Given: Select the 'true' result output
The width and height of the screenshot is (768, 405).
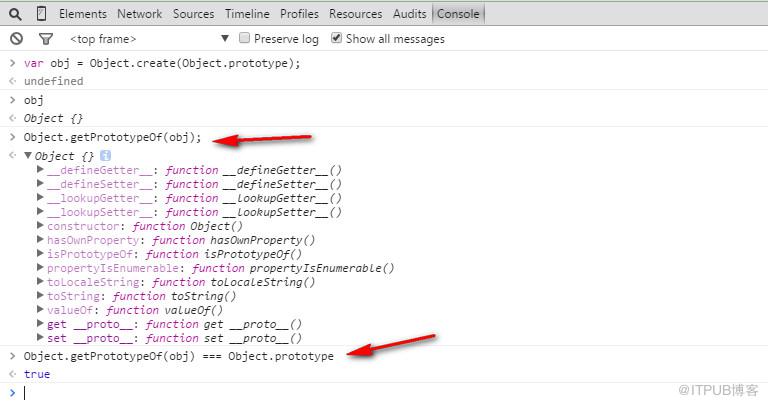Looking at the screenshot, I should [37, 374].
